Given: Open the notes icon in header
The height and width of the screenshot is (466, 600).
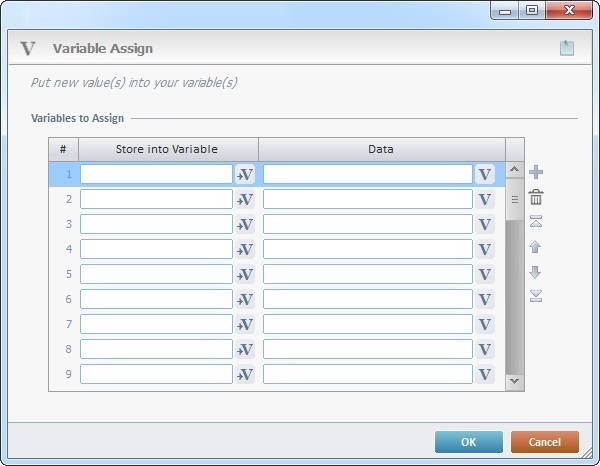Looking at the screenshot, I should click(567, 48).
